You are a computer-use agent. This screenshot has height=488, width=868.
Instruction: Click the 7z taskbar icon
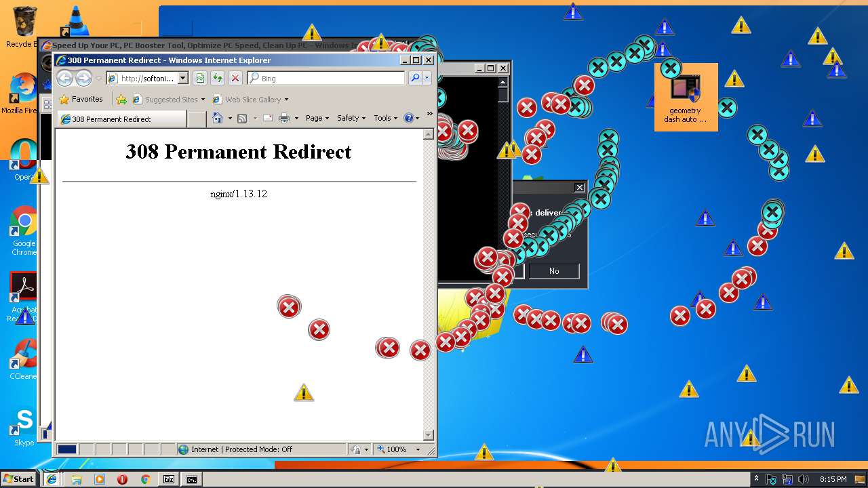pyautogui.click(x=169, y=479)
